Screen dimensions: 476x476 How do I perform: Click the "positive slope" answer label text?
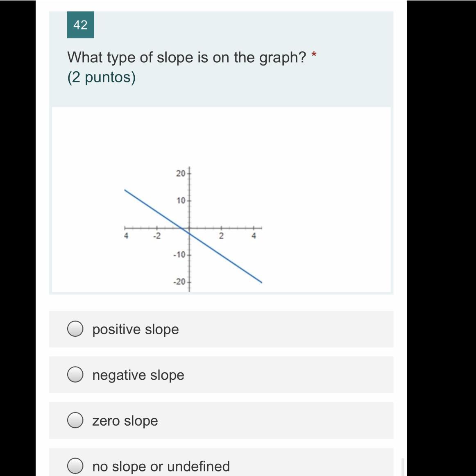pyautogui.click(x=136, y=329)
